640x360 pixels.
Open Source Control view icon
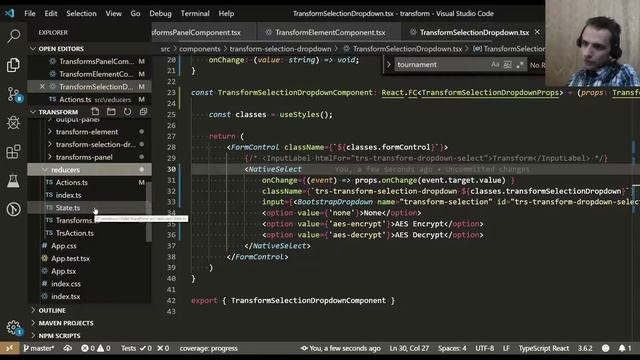tap(13, 94)
